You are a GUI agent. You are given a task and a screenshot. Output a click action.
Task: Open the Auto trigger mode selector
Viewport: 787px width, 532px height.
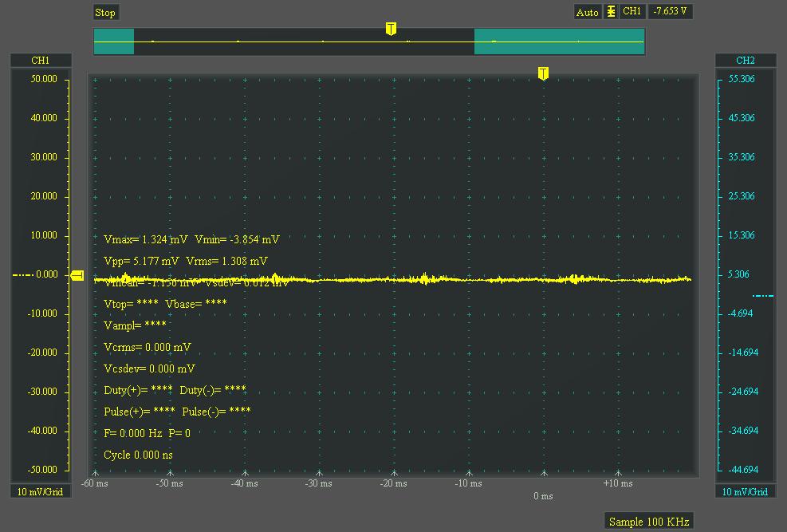tap(587, 12)
